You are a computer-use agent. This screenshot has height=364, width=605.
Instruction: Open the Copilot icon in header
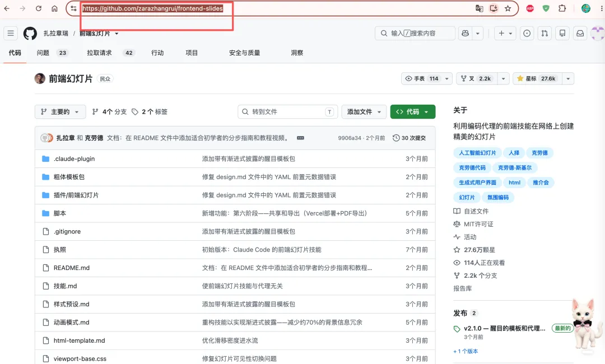pyautogui.click(x=466, y=33)
